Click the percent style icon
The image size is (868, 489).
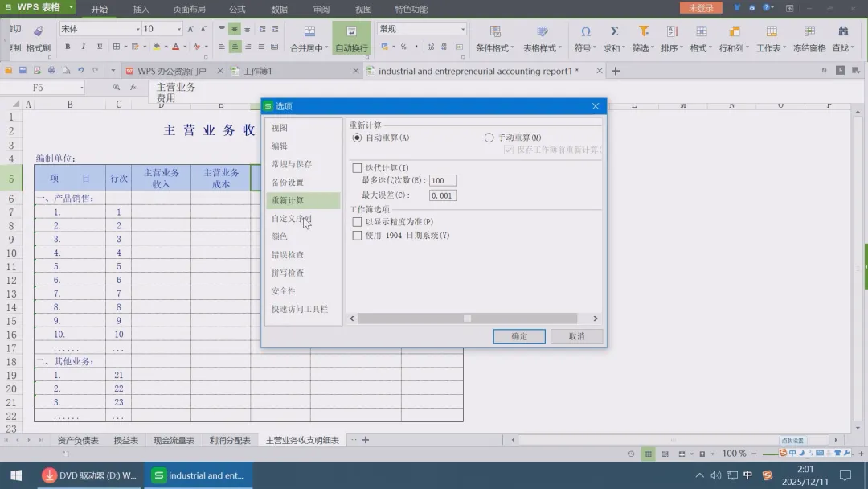click(403, 47)
